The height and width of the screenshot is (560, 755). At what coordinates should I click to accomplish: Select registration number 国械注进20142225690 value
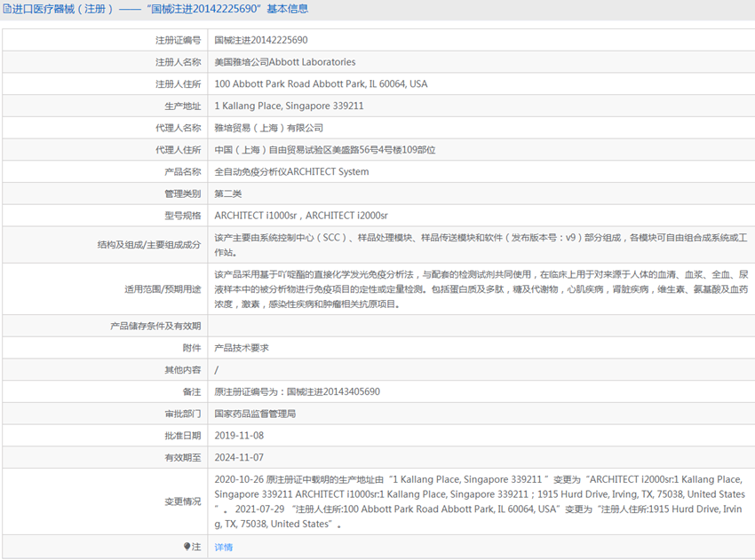261,40
